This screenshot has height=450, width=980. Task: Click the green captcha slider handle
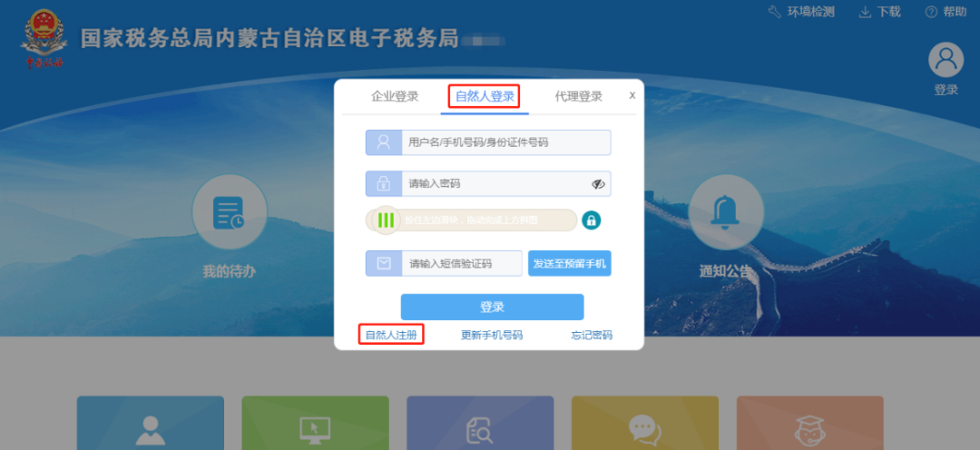tap(386, 220)
